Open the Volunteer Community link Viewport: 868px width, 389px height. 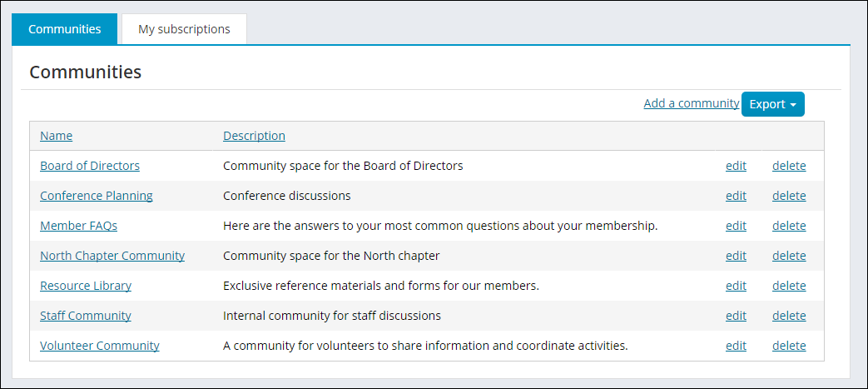tap(100, 345)
